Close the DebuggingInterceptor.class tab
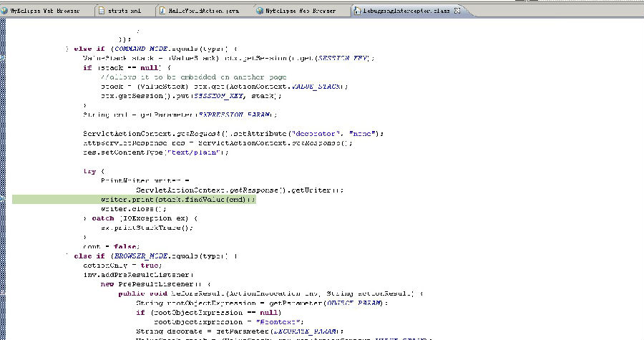Image resolution: width=644 pixels, height=340 pixels. click(x=457, y=11)
